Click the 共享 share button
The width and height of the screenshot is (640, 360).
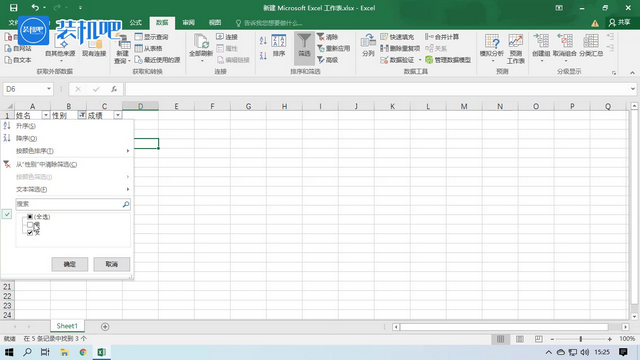(620, 23)
